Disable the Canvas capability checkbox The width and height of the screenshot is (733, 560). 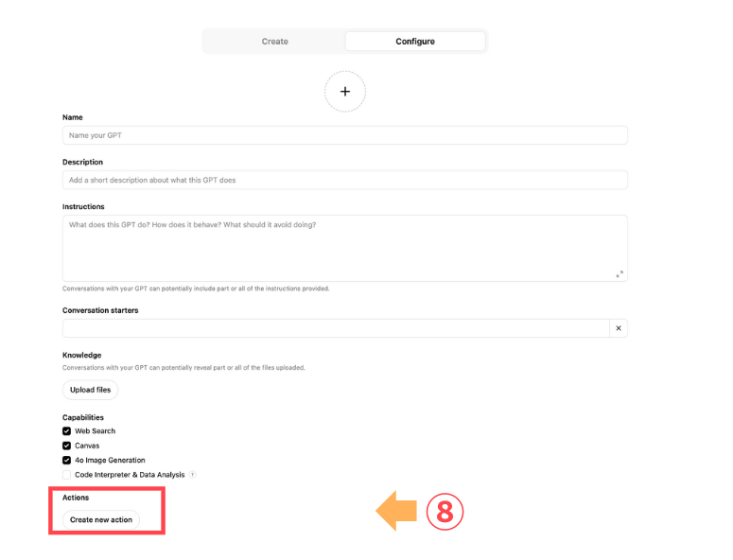click(67, 446)
